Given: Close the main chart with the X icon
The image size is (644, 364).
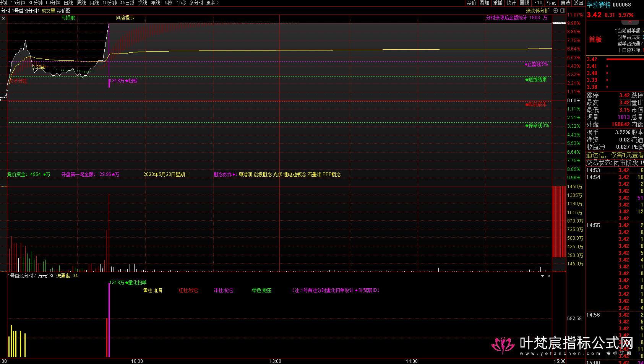Looking at the screenshot, I should [3, 18].
